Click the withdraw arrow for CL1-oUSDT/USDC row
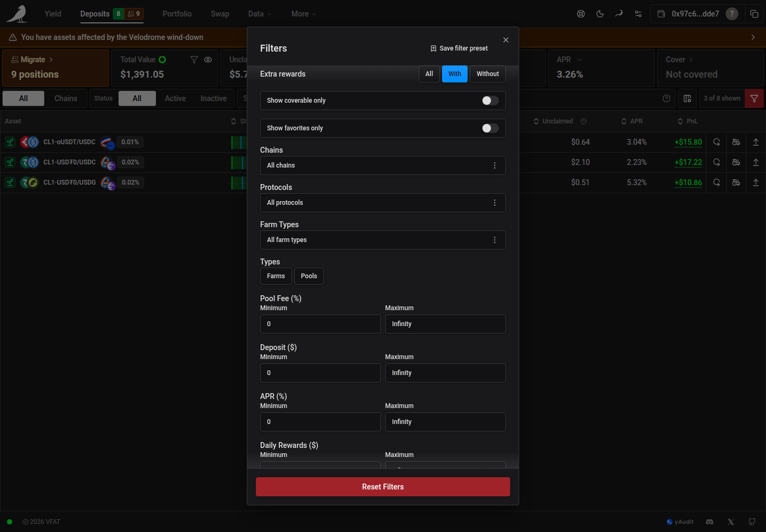This screenshot has width=766, height=532. (x=756, y=142)
